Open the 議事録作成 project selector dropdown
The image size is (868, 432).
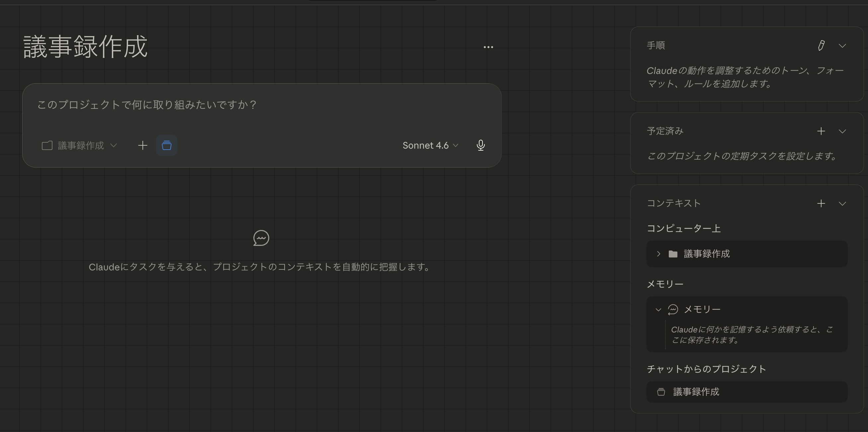coord(115,145)
